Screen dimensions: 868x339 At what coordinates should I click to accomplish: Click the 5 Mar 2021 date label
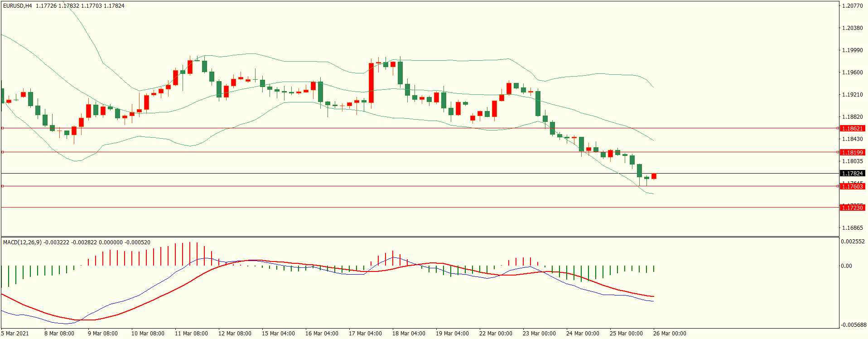(15, 334)
